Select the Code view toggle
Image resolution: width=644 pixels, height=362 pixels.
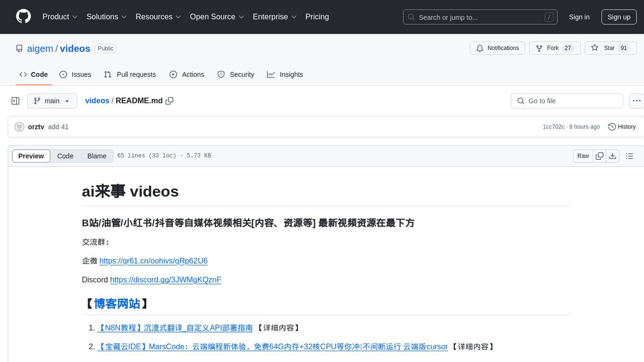(65, 156)
